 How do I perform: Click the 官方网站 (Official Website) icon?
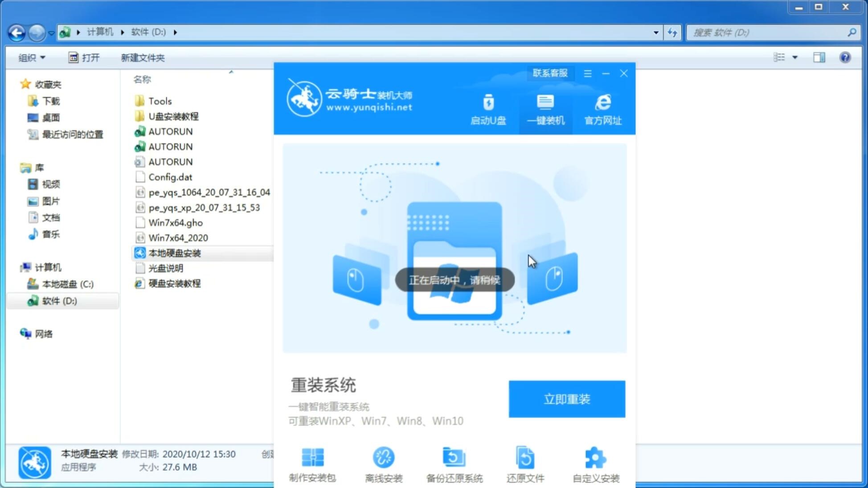602,109
